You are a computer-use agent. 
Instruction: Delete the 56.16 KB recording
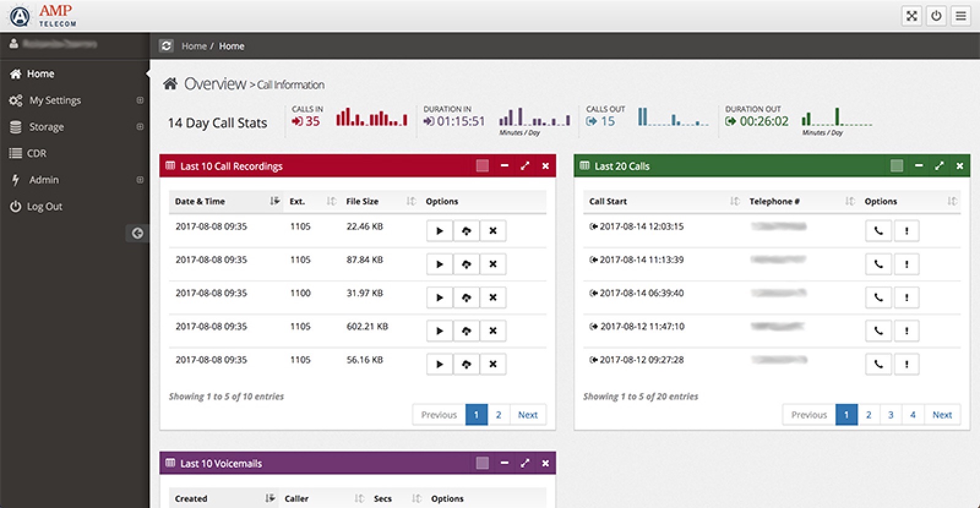(492, 364)
